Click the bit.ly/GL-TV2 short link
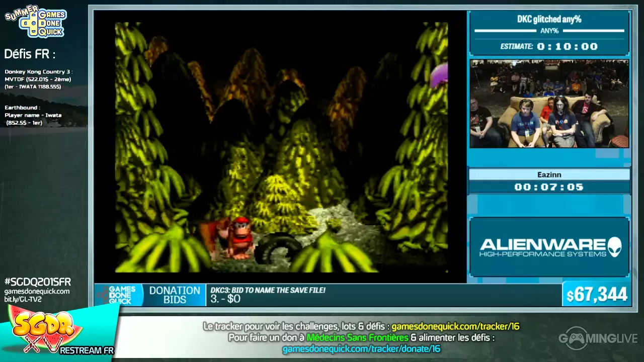The image size is (644, 362). click(x=23, y=300)
